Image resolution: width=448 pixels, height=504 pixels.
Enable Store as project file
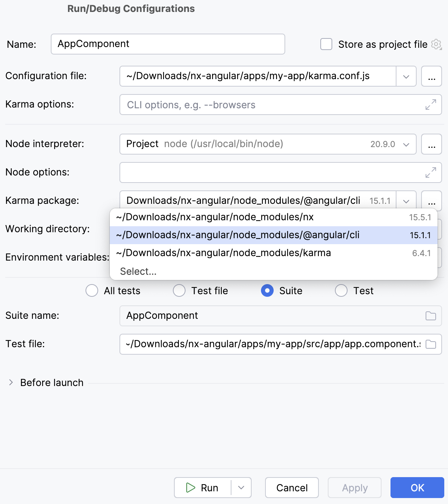(326, 44)
